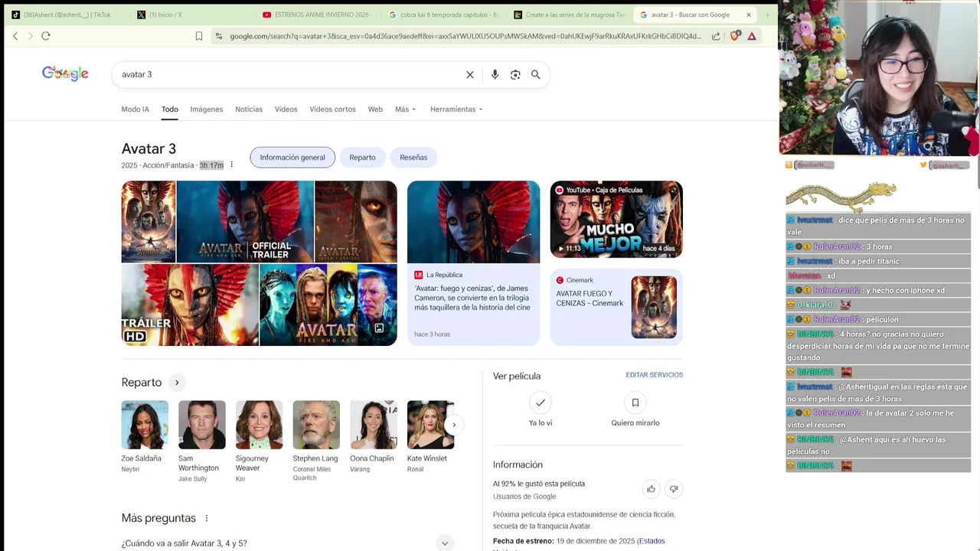Viewport: 980px width, 551px height.
Task: Open Cinemark poster thumbnail image
Action: 654,307
